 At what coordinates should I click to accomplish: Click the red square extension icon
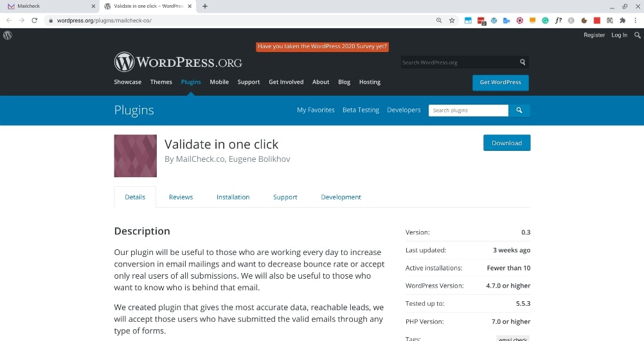[x=597, y=20]
